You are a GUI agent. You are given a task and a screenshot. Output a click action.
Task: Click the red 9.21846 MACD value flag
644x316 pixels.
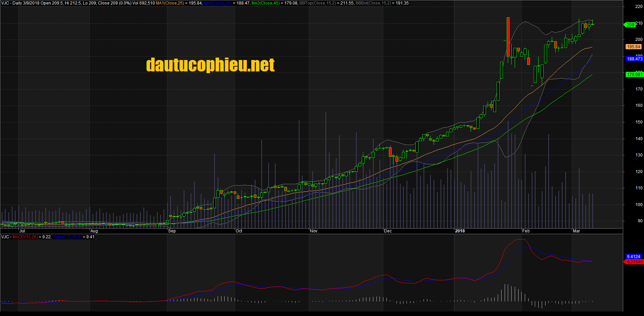[x=635, y=262]
